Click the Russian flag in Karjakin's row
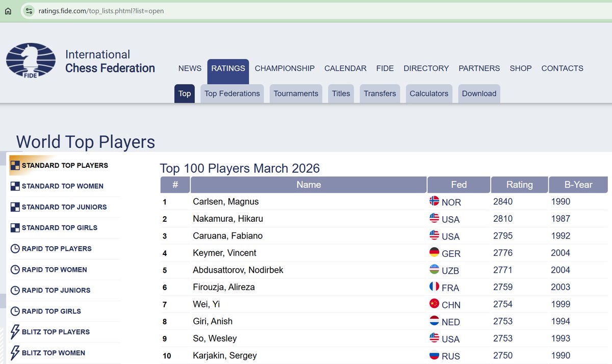The image size is (612, 364). [435, 355]
